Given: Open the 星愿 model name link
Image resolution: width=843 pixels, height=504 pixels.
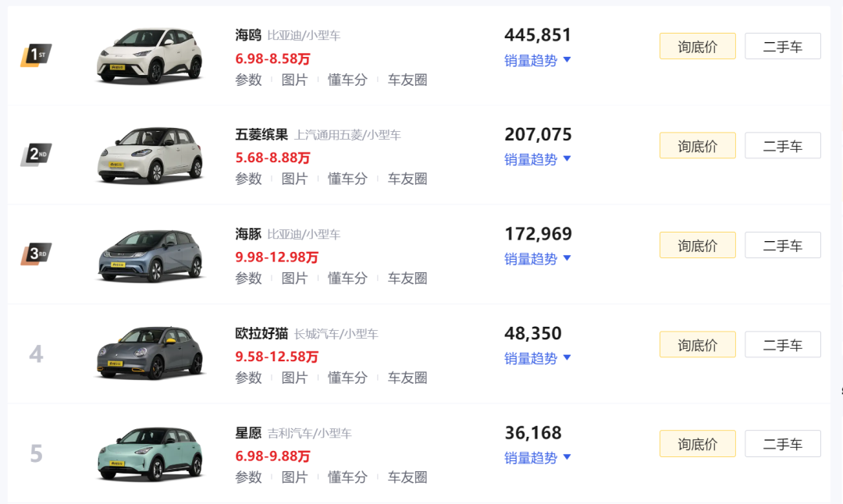Looking at the screenshot, I should (248, 433).
